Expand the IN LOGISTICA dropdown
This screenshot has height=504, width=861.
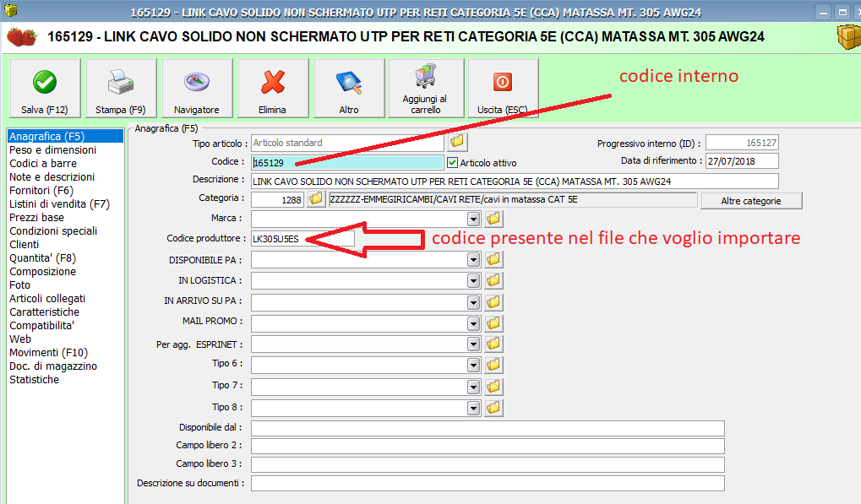[473, 281]
